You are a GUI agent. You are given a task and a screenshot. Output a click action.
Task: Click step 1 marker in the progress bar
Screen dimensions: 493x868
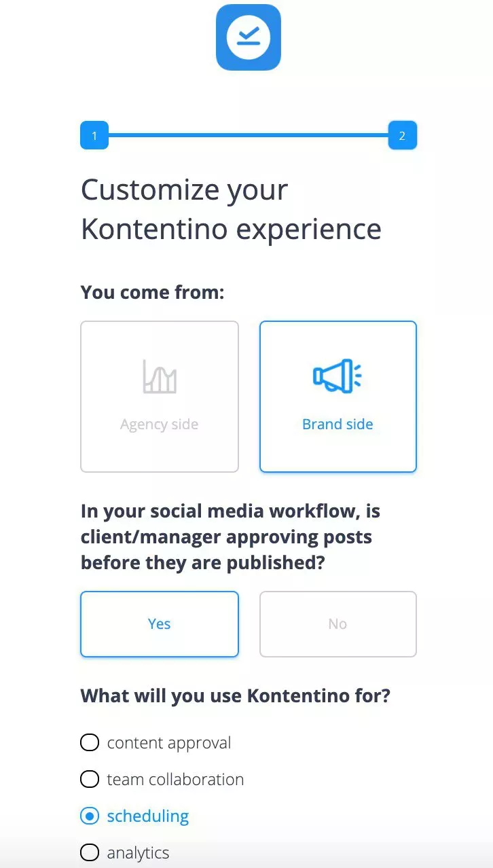click(x=94, y=135)
